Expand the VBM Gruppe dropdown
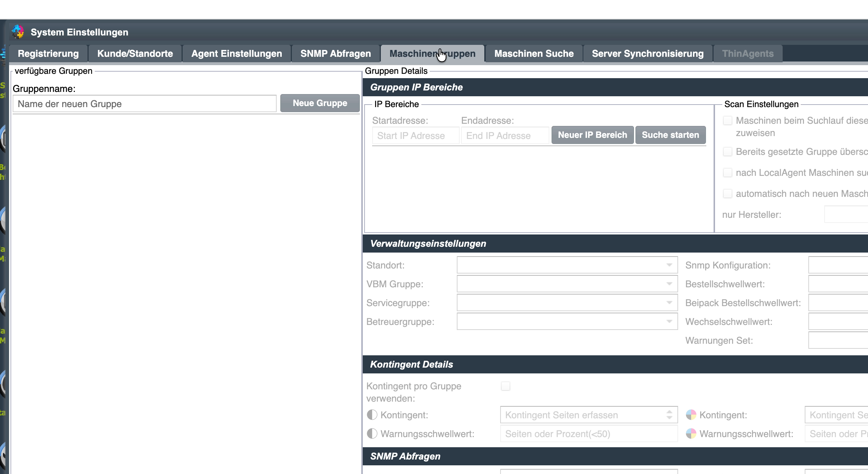 tap(567, 284)
